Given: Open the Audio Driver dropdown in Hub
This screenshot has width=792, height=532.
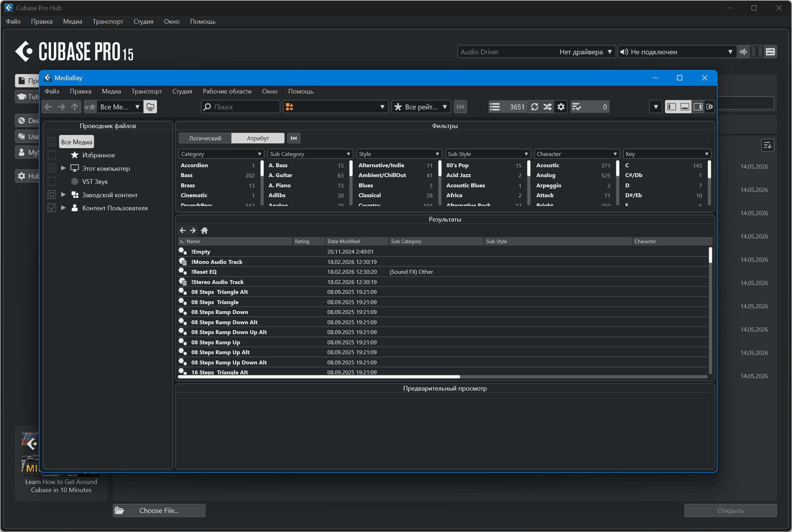Looking at the screenshot, I should pyautogui.click(x=537, y=52).
